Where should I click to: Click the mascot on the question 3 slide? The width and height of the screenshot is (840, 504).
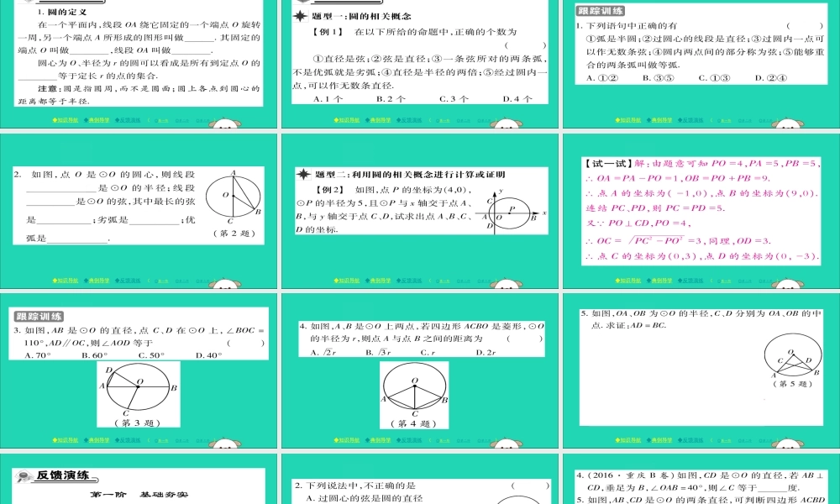(225, 444)
